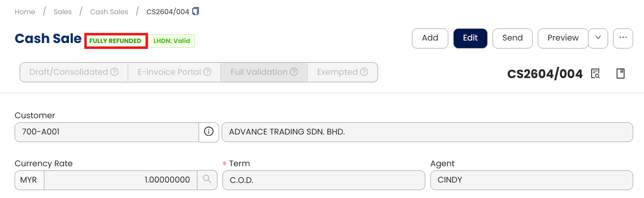The width and height of the screenshot is (644, 198).
Task: Click the help icon on Full Validation
Action: point(294,72)
